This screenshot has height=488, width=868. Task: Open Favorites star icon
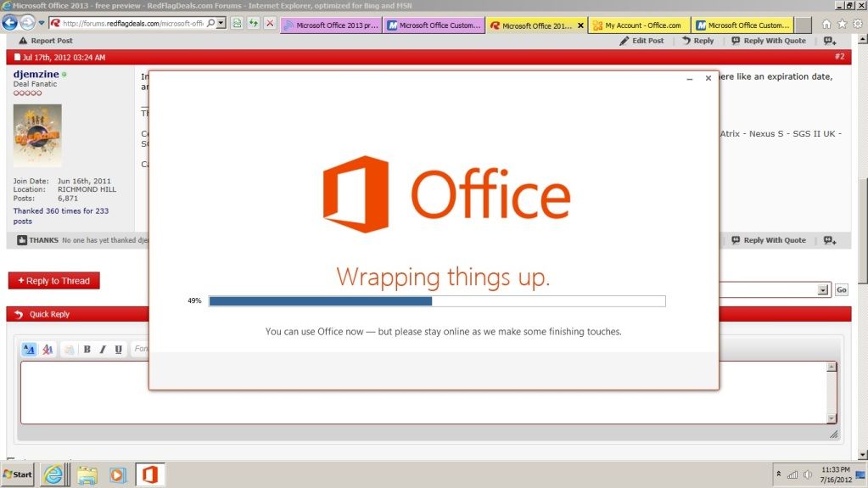pyautogui.click(x=842, y=24)
